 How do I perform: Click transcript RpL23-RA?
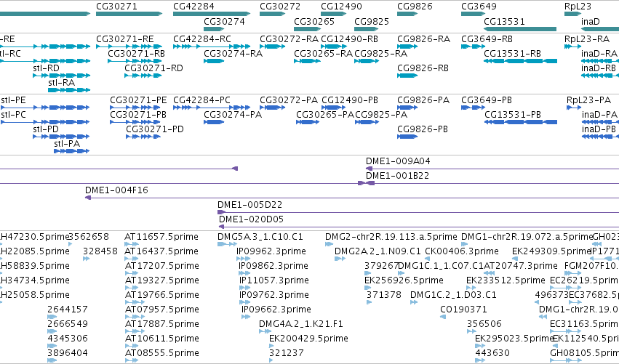pos(573,46)
